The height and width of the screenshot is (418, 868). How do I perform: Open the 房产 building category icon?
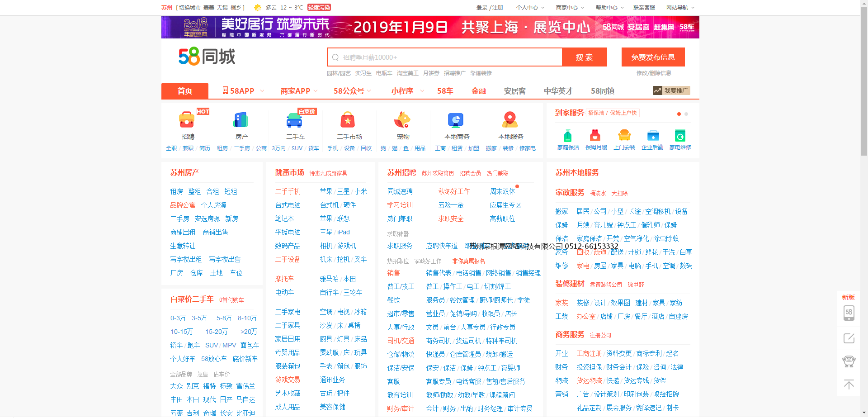241,119
